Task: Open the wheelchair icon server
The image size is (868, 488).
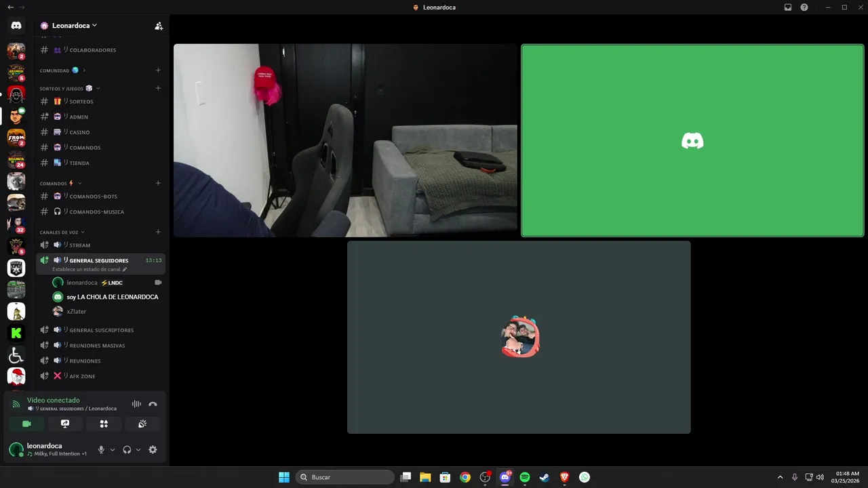Action: click(16, 355)
